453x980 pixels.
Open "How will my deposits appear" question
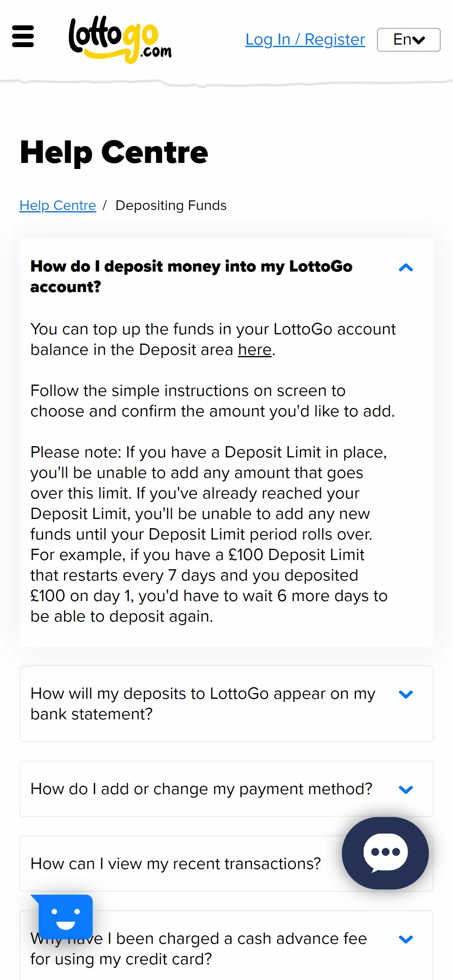203,704
